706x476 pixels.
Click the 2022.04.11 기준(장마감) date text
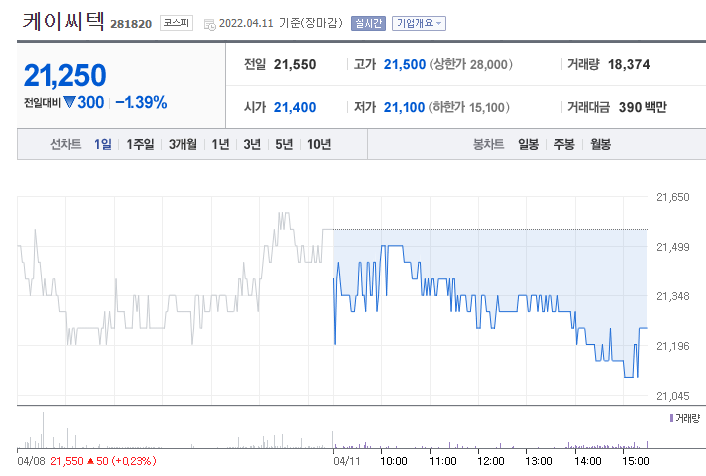pyautogui.click(x=281, y=23)
